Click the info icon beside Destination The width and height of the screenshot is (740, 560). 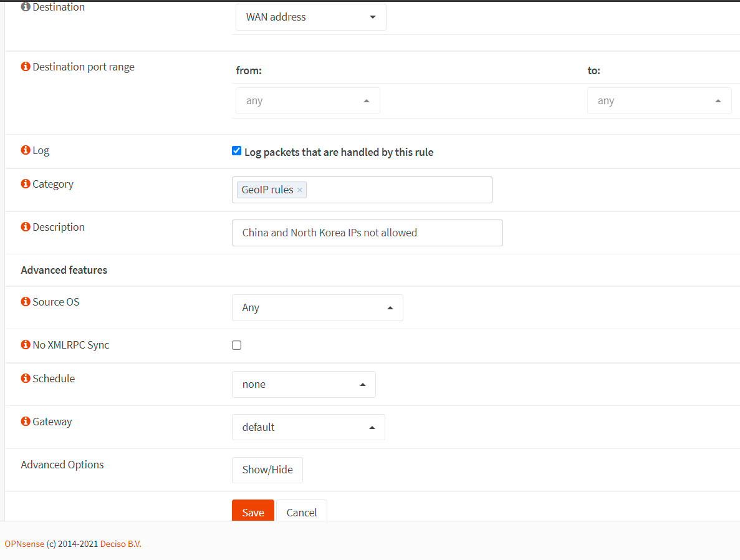(26, 7)
